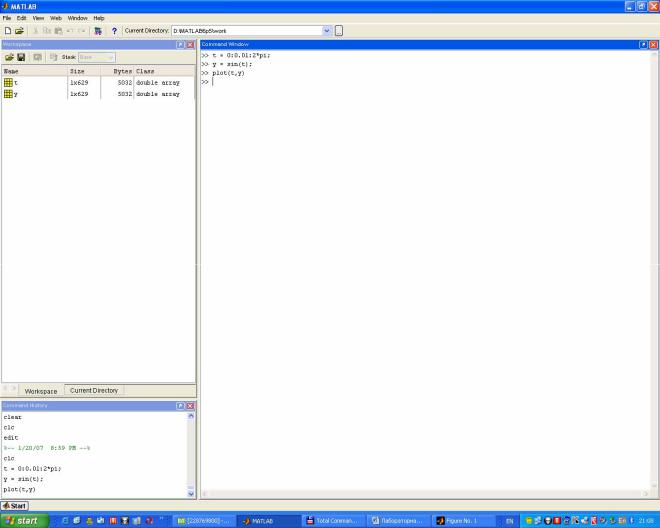Image resolution: width=660 pixels, height=528 pixels.
Task: Open the Help menu
Action: (99, 18)
